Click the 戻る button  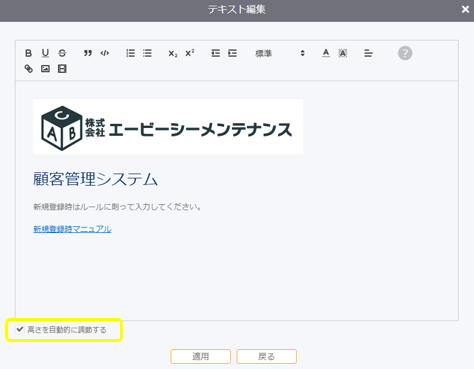266,356
